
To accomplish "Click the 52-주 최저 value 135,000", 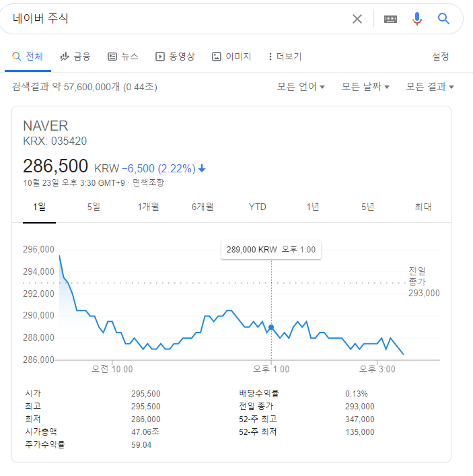I will tap(360, 432).
